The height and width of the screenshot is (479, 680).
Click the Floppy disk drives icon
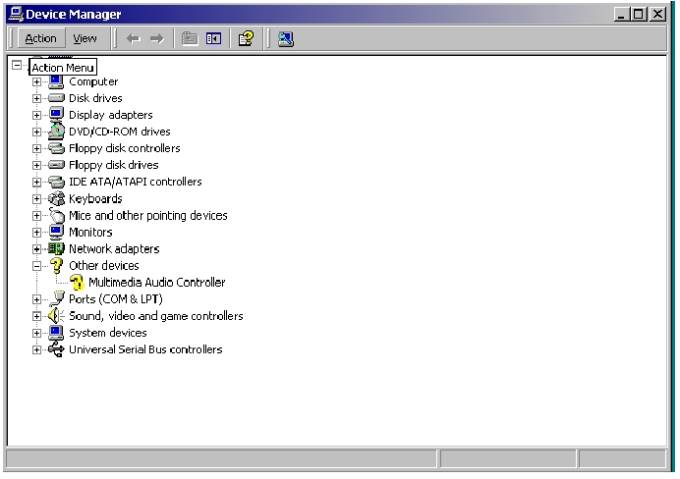coord(56,165)
